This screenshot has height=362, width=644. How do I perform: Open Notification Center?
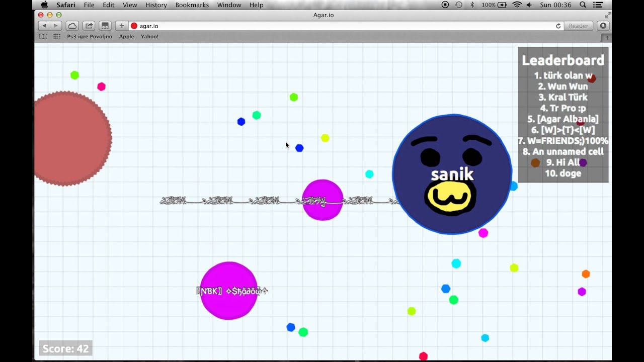pos(599,5)
